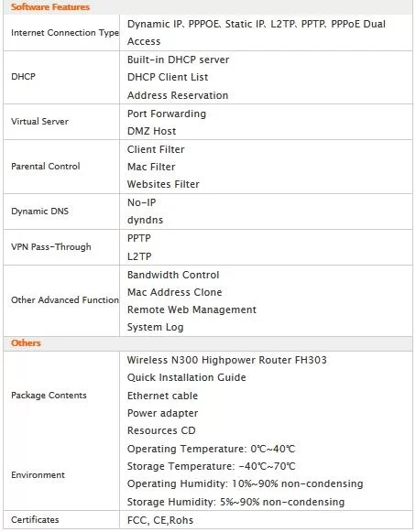The height and width of the screenshot is (532, 416).
Task: Click the Package Contents label
Action: (x=49, y=396)
